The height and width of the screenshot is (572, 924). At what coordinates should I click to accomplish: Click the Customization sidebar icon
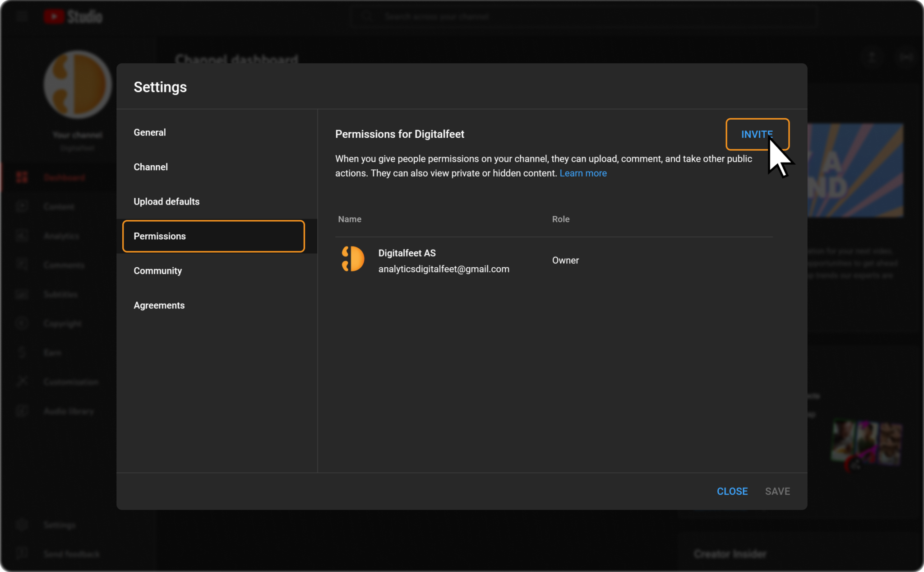point(22,381)
